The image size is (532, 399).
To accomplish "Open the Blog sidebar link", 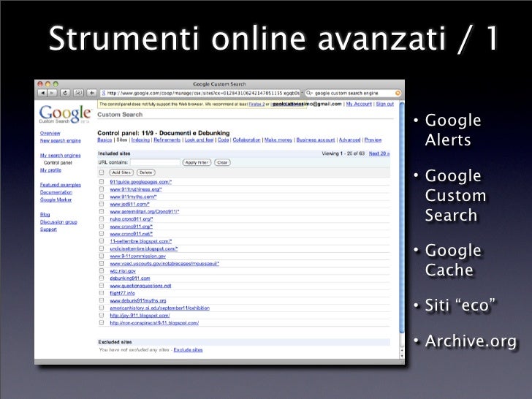I will click(x=45, y=214).
